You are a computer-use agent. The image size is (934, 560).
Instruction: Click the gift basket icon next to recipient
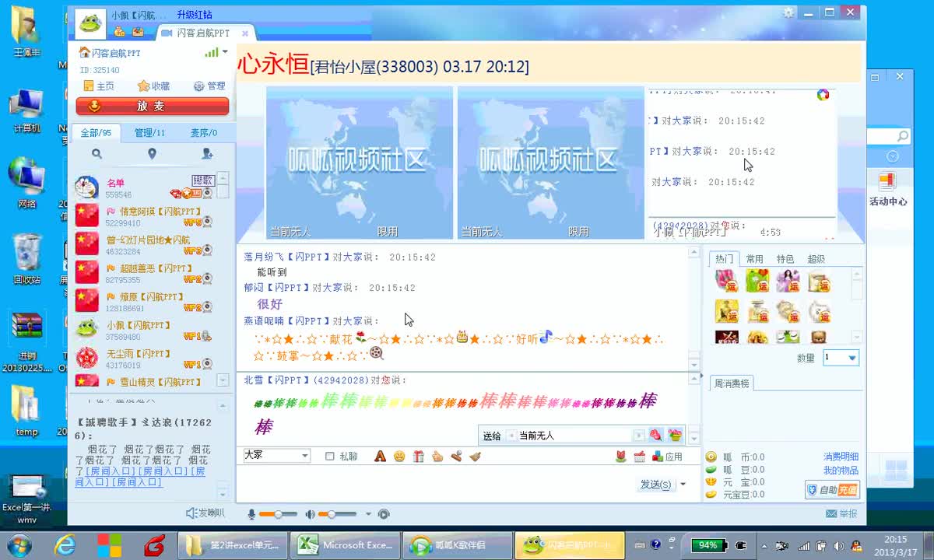(675, 435)
